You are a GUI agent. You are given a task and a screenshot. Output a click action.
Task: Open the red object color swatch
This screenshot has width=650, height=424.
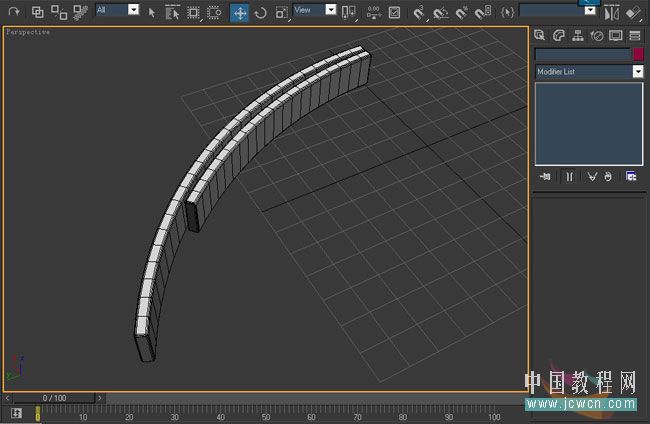coord(638,54)
